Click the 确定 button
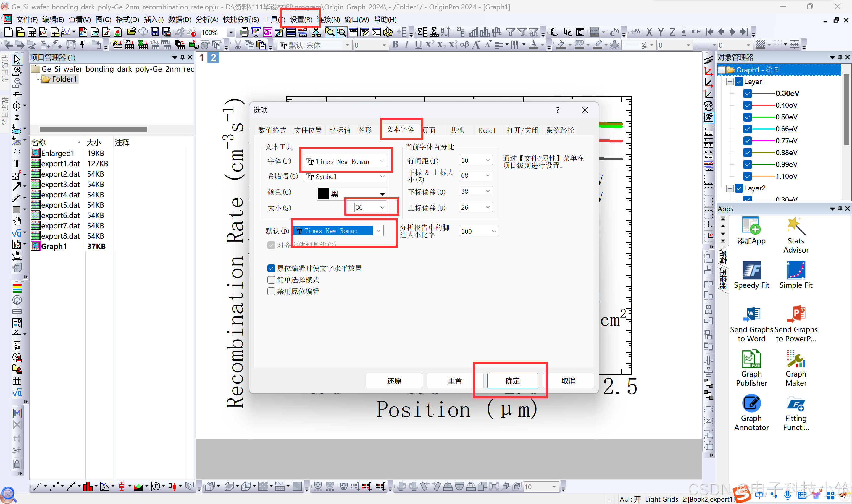The height and width of the screenshot is (504, 852). pyautogui.click(x=512, y=381)
